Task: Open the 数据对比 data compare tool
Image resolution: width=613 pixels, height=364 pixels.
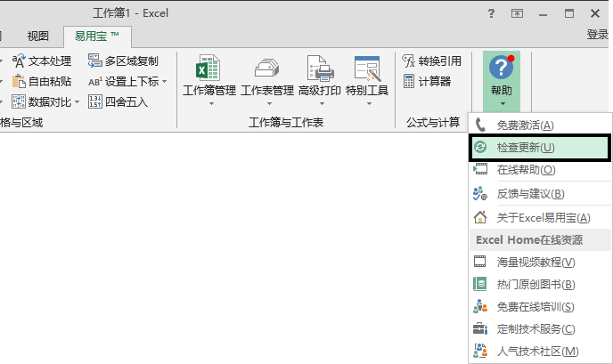Action: (42, 102)
